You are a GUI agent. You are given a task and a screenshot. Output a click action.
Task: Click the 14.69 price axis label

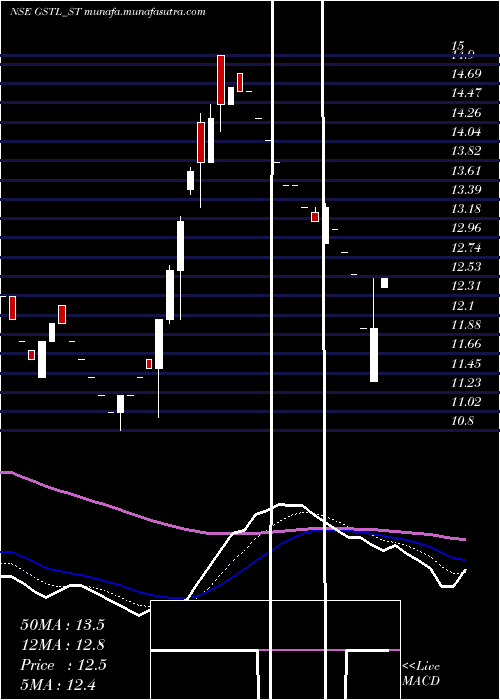pos(466,74)
